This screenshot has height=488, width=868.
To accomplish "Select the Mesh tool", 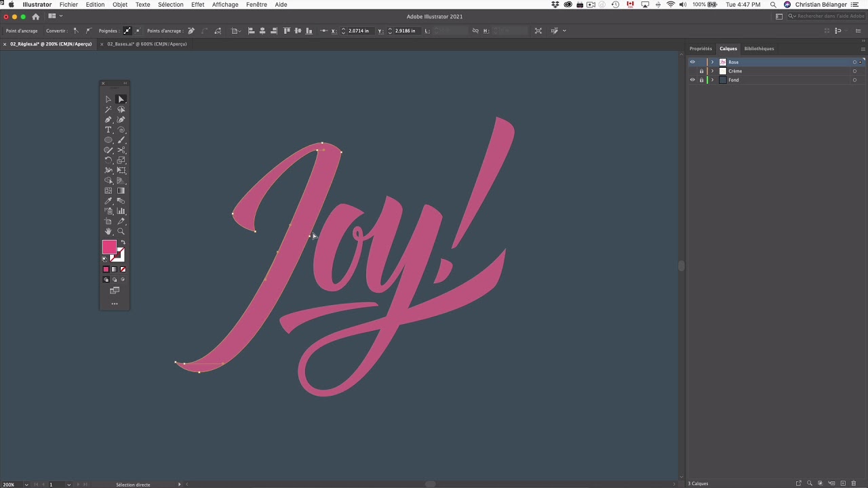I will pyautogui.click(x=108, y=190).
